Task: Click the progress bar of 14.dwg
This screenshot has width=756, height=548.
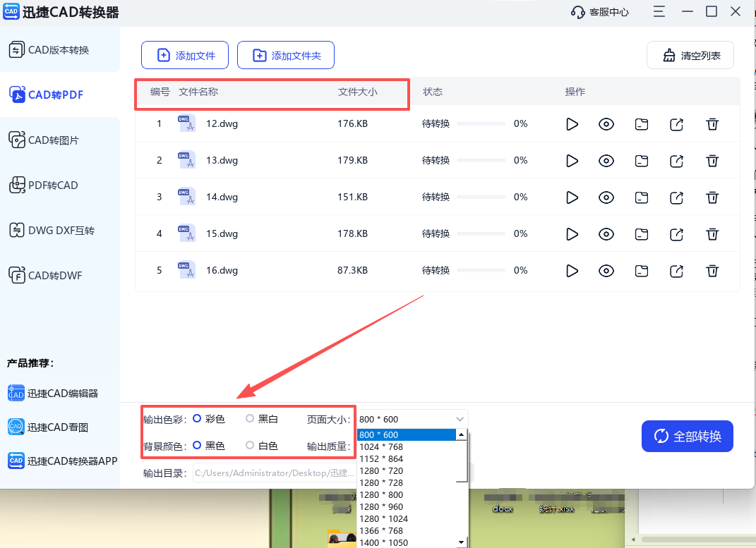Action: pos(481,197)
